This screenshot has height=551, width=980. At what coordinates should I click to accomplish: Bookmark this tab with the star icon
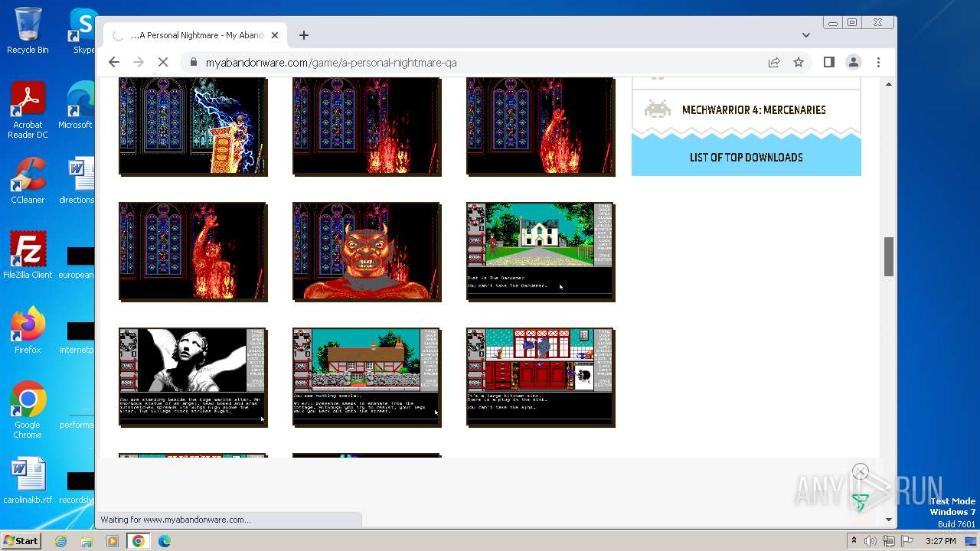point(799,62)
